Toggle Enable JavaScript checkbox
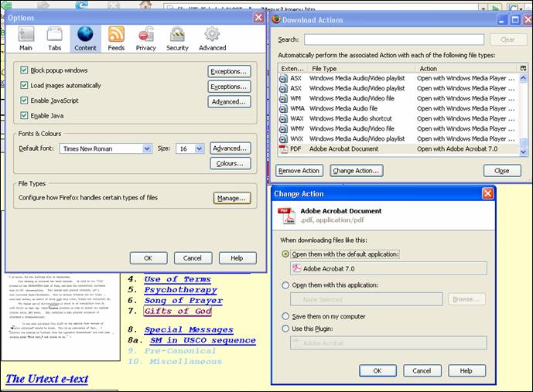The height and width of the screenshot is (392, 533). (x=25, y=101)
